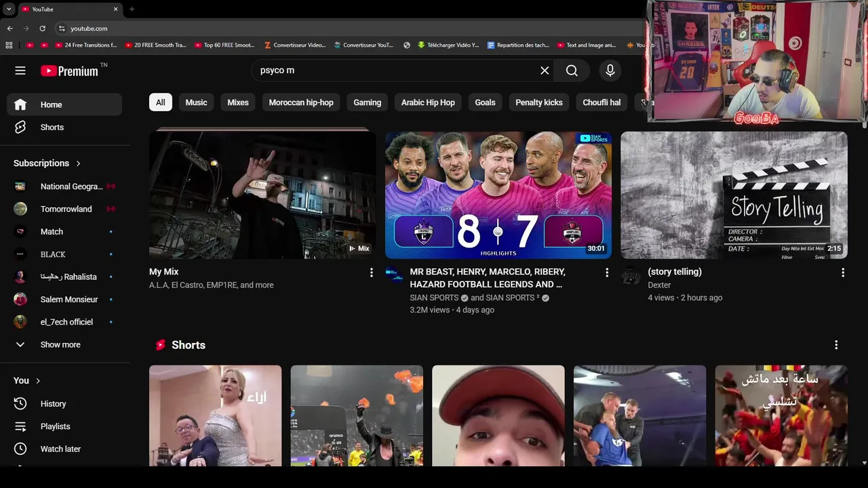The height and width of the screenshot is (488, 868).
Task: Open the Télécharger Vidéo bookmark
Action: (448, 45)
